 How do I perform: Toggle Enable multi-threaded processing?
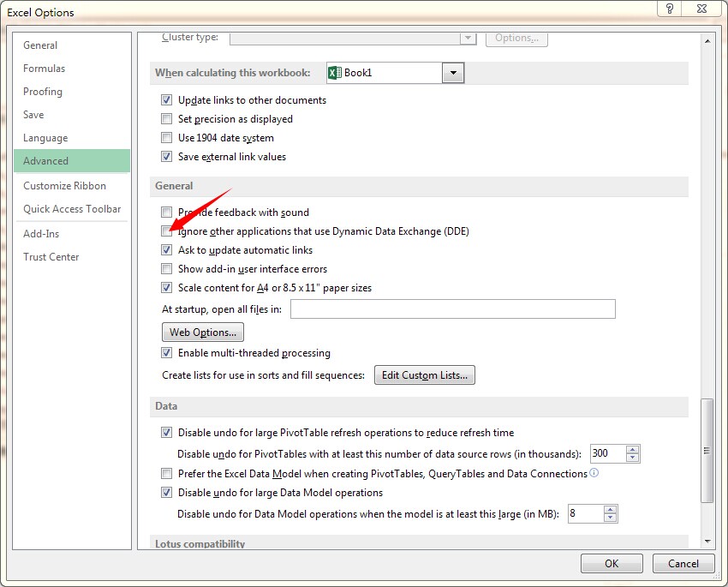[166, 353]
